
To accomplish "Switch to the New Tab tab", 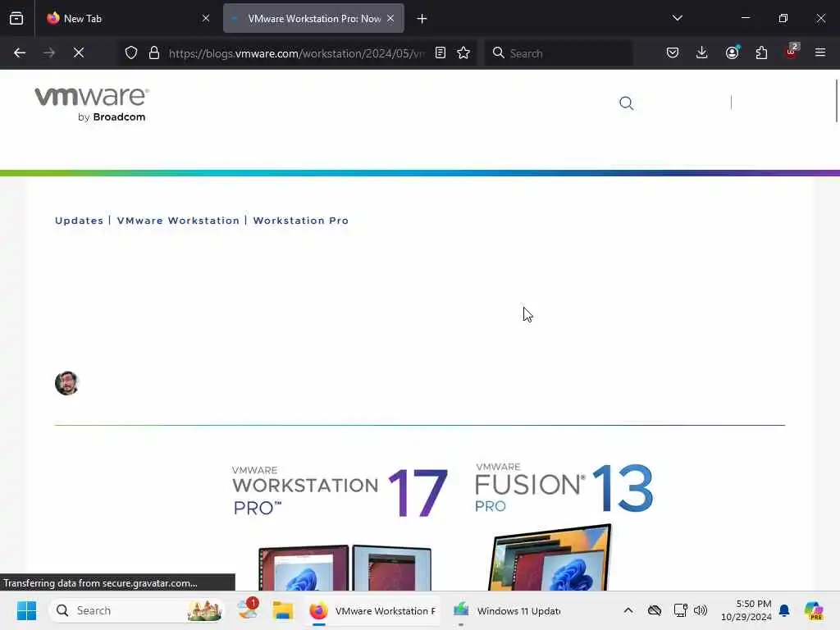I will (x=127, y=19).
